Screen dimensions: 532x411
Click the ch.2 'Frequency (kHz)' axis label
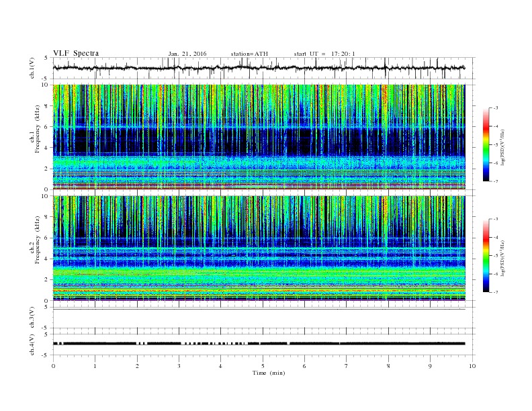(x=38, y=240)
